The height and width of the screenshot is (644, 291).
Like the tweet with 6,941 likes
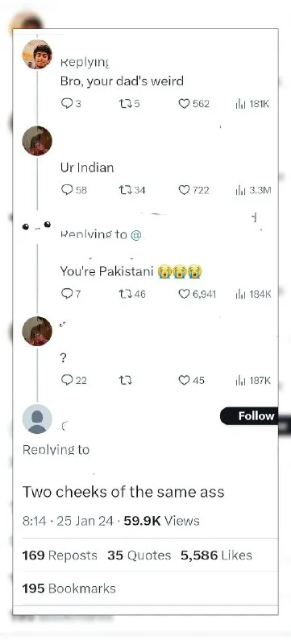click(x=184, y=294)
